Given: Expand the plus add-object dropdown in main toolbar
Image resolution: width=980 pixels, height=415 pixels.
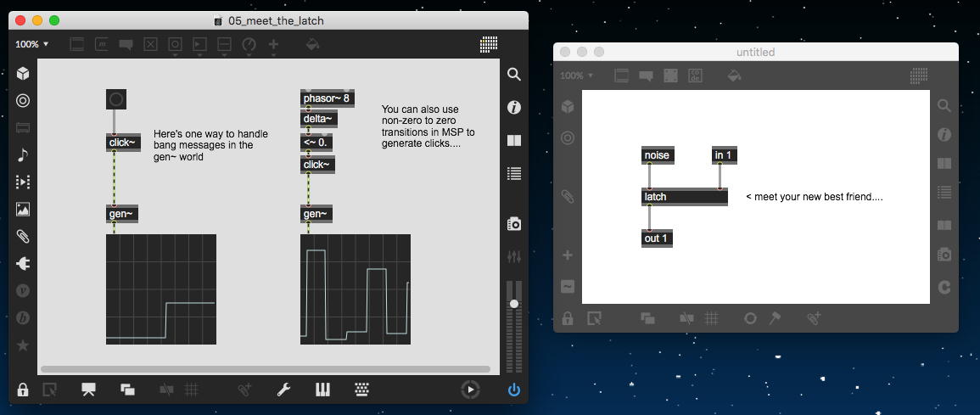Looking at the screenshot, I should (273, 46).
